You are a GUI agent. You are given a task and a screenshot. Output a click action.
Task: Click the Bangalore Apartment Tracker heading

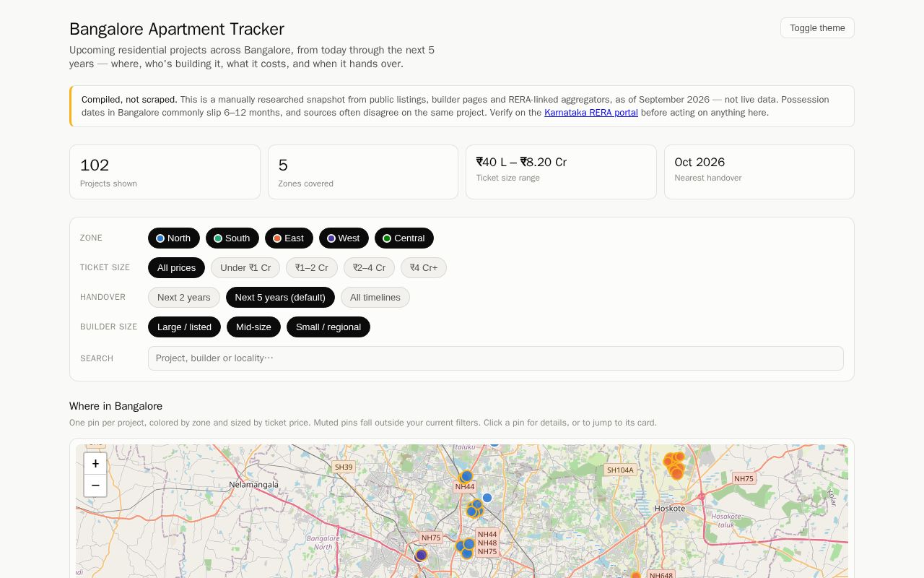[177, 29]
